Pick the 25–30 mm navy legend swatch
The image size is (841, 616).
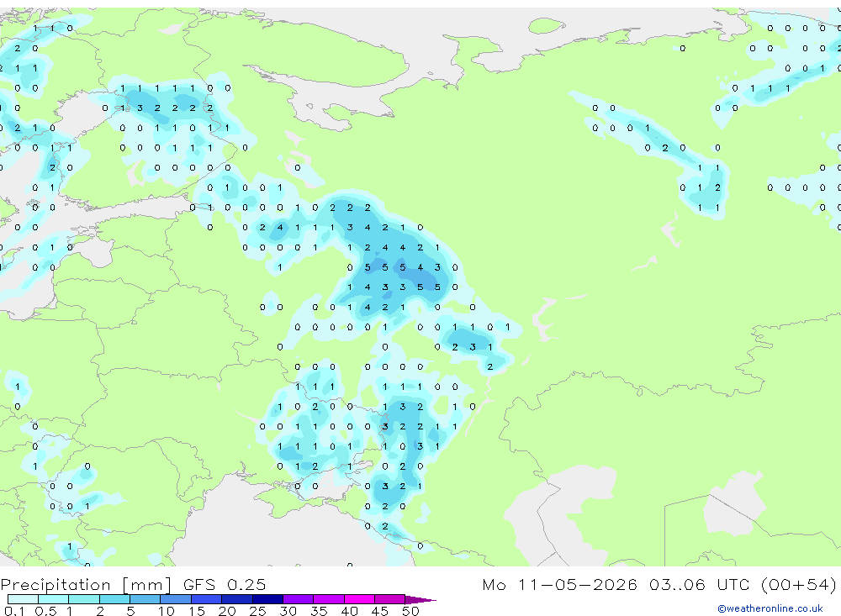pos(267,599)
